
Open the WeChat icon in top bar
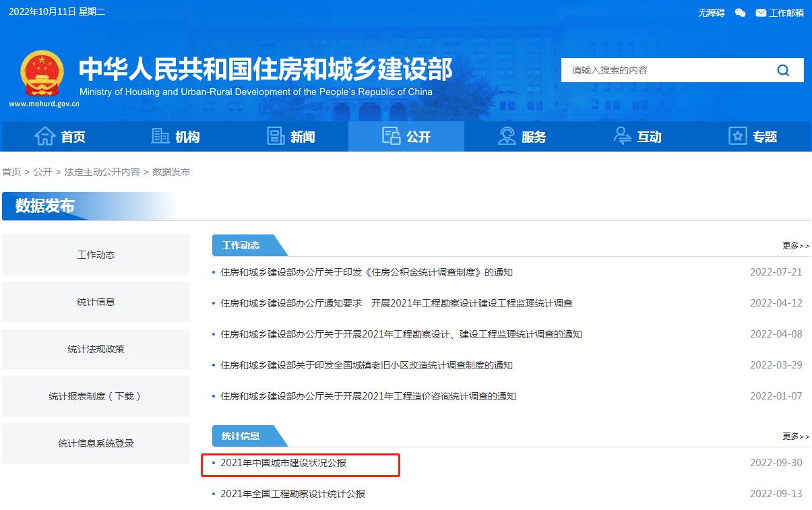(x=740, y=13)
